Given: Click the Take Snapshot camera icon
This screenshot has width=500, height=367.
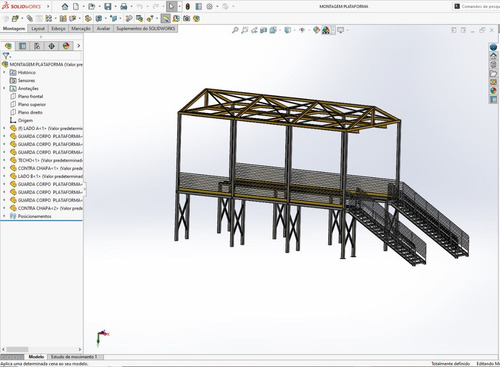Looking at the screenshot, I should coord(187,18).
